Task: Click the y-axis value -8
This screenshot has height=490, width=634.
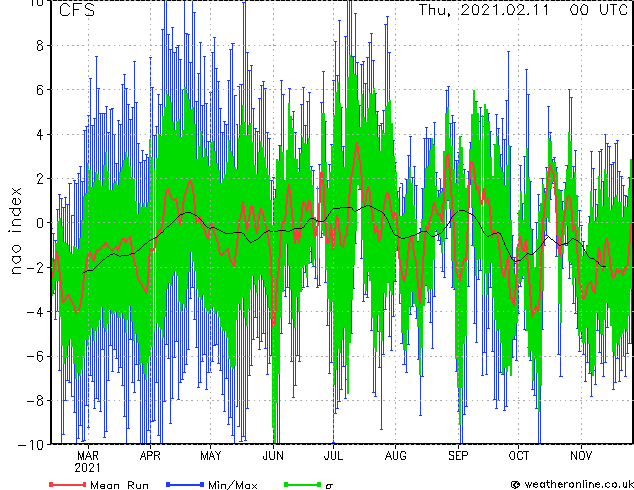Action: coord(35,401)
